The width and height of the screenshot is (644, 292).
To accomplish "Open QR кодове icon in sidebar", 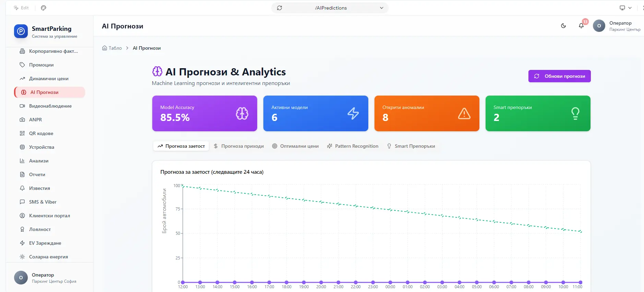I will [22, 133].
